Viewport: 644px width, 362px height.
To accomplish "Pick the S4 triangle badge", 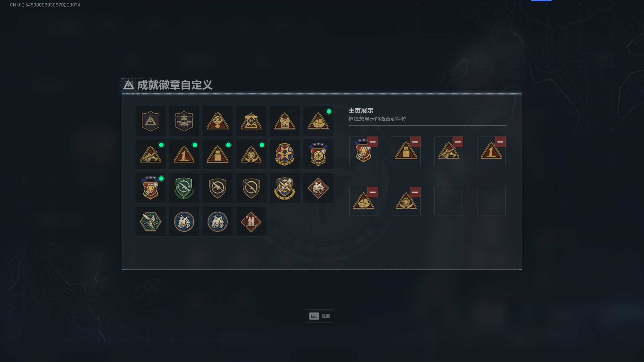I will point(251,121).
